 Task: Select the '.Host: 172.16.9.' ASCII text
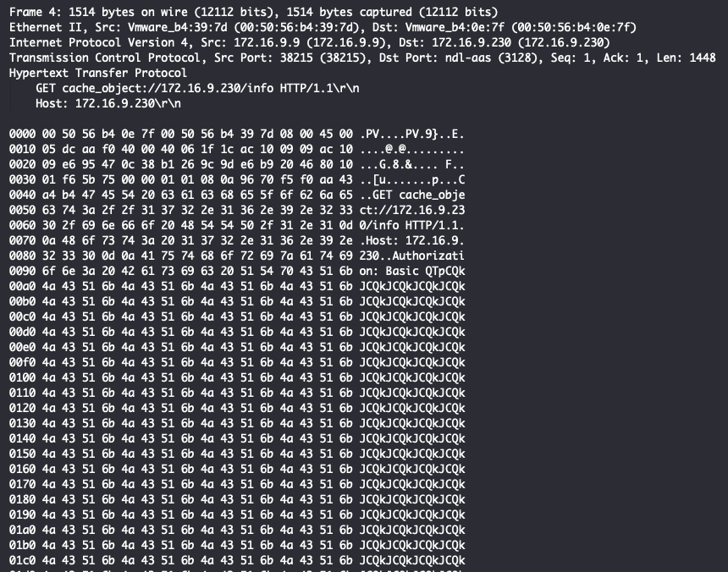click(412, 240)
